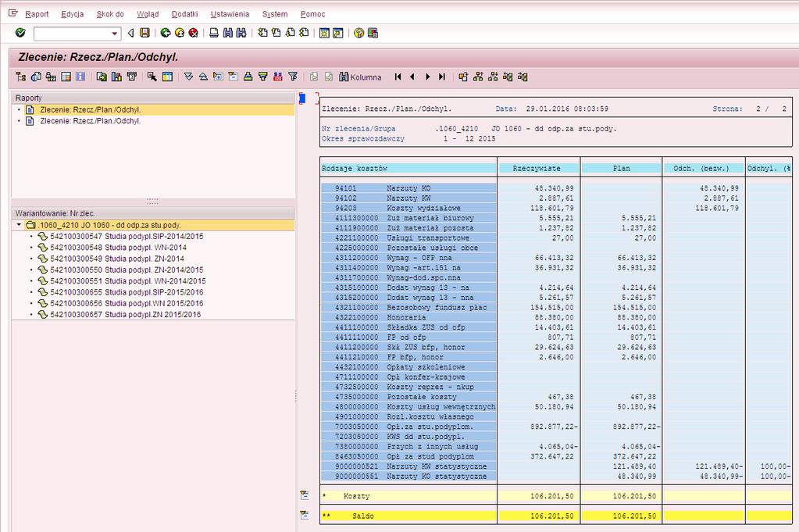Open the Raport menu
This screenshot has height=532, width=799.
(37, 14)
